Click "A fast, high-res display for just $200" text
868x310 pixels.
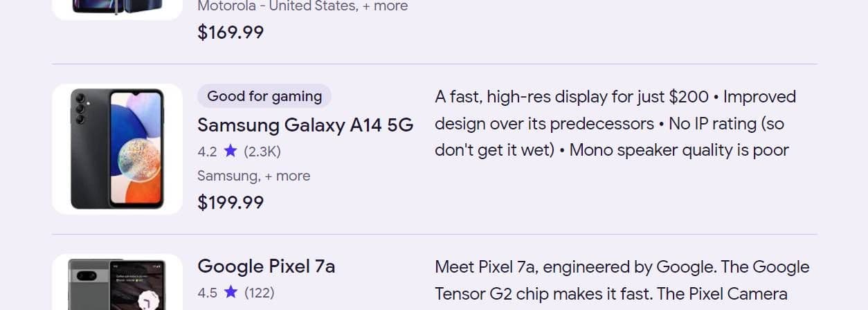click(x=572, y=96)
